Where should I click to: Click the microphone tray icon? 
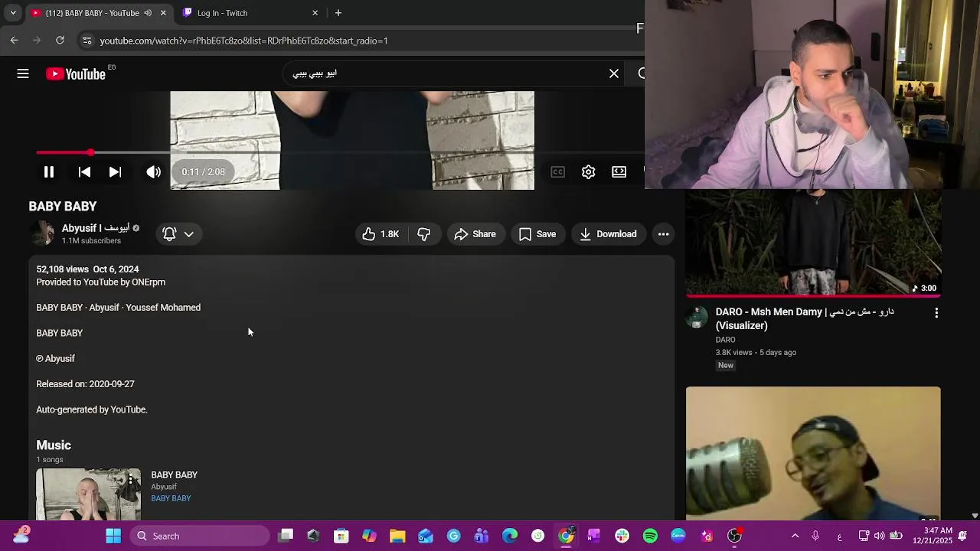point(815,536)
